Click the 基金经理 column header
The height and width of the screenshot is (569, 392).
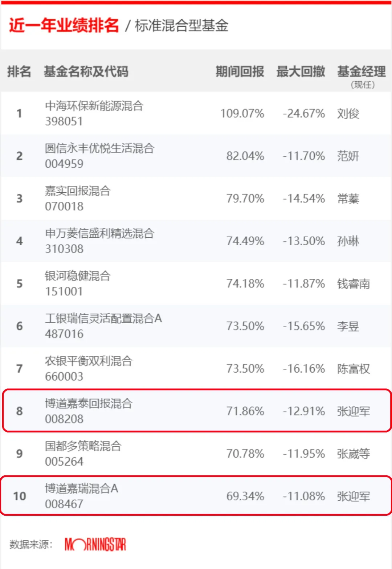(361, 71)
